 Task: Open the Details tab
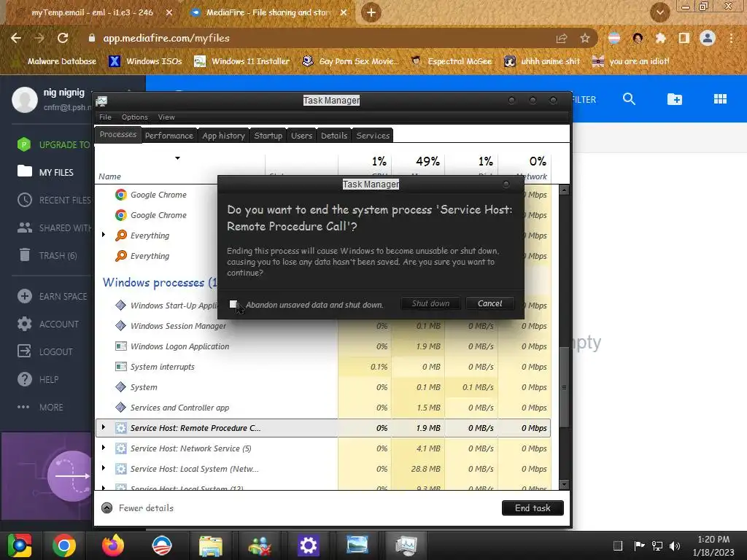334,136
